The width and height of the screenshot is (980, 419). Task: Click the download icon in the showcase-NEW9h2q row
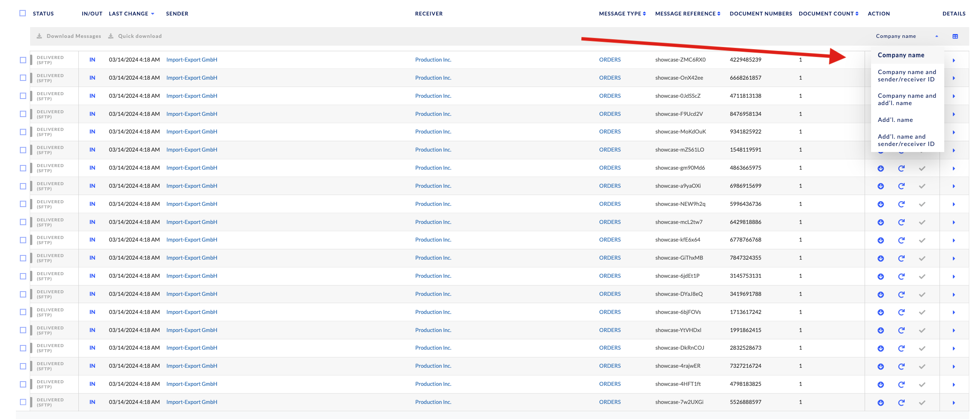[881, 205]
